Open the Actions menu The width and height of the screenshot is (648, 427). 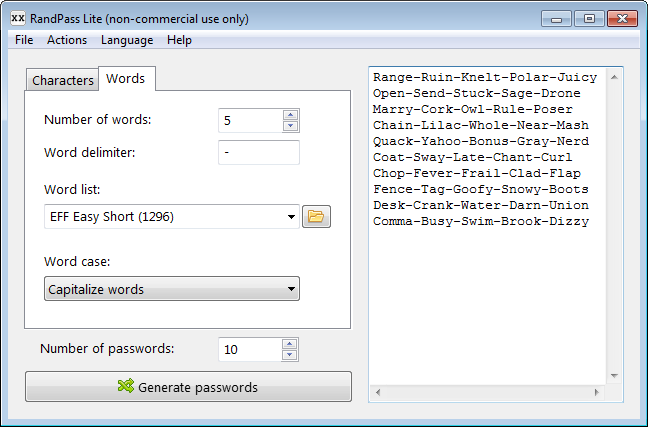67,40
